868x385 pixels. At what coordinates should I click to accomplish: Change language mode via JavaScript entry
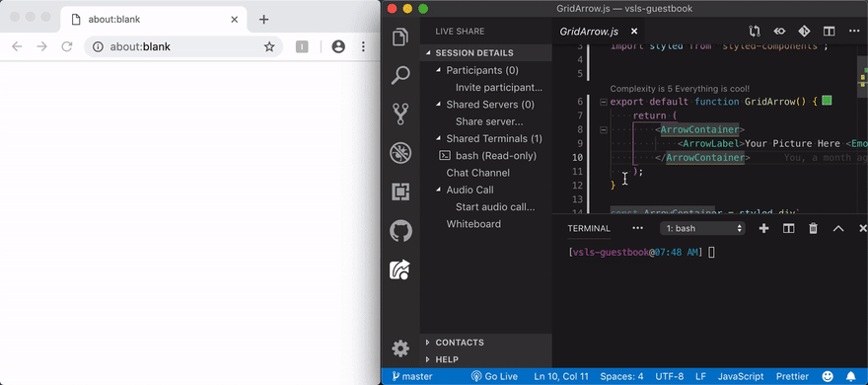click(741, 377)
